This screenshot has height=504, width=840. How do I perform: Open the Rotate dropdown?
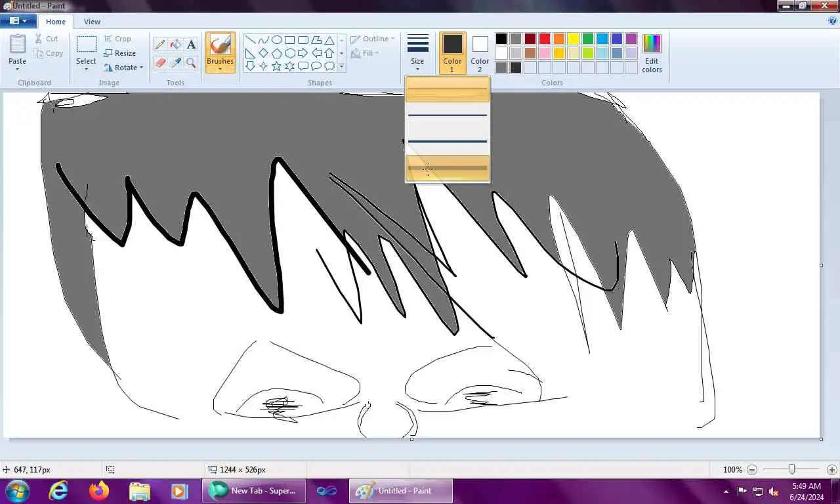124,68
